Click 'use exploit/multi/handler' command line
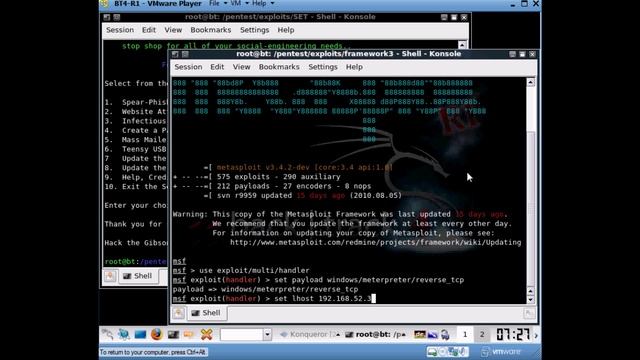The image size is (640, 360). 241,271
